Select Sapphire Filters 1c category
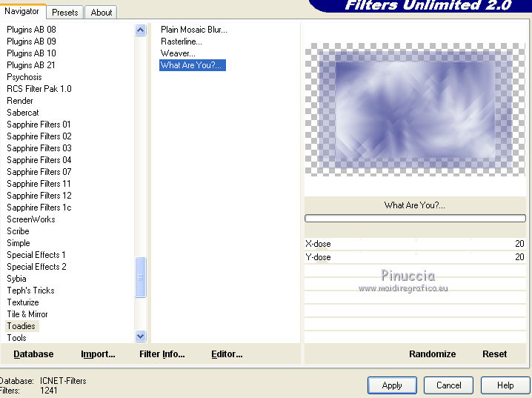This screenshot has width=532, height=398. coord(39,208)
